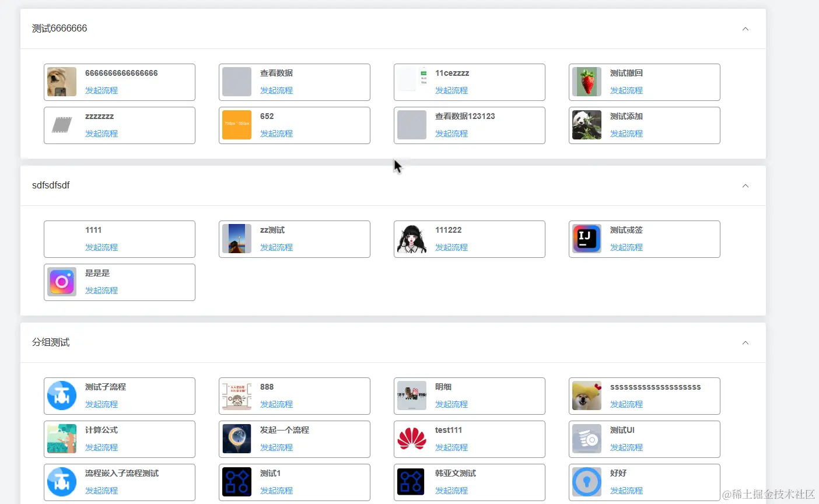Click 发起流程 link under 测试UI
This screenshot has width=819, height=504.
tap(626, 447)
